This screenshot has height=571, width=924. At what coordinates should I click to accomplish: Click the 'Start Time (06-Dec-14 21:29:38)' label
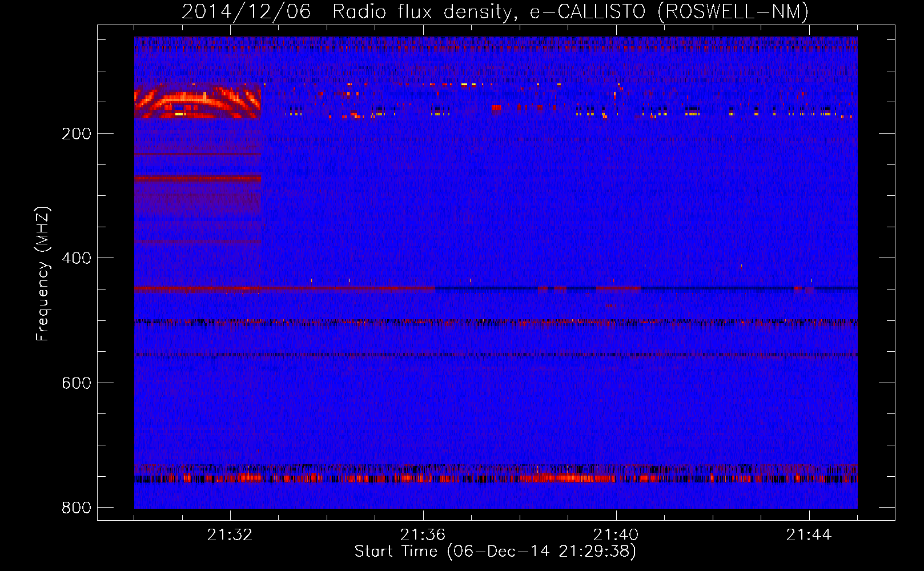click(495, 552)
